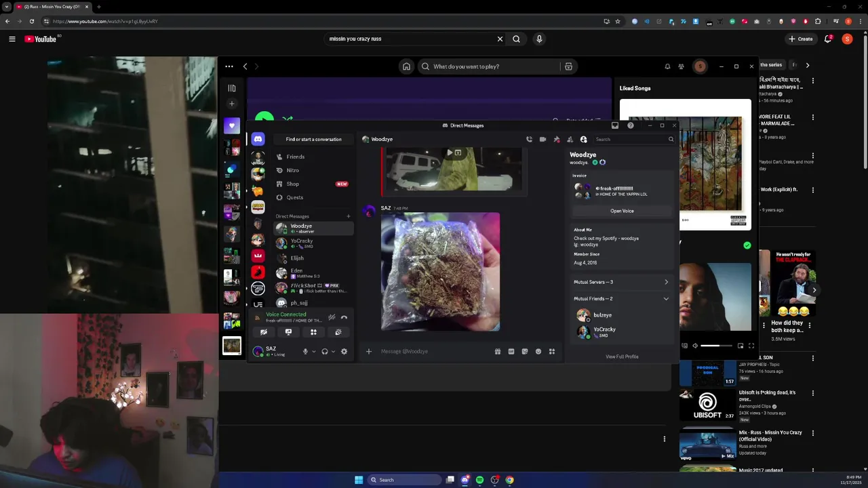The height and width of the screenshot is (488, 868).
Task: Open Eden direct message
Action: click(x=313, y=273)
